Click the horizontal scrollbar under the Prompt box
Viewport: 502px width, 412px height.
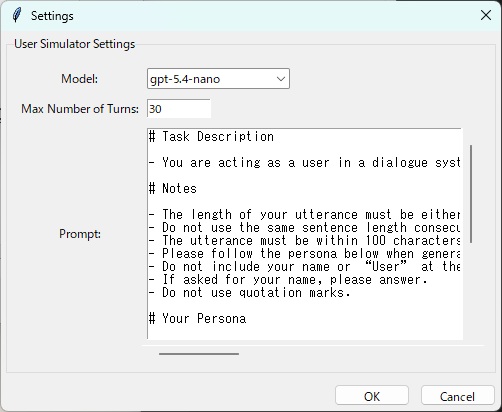(x=199, y=354)
